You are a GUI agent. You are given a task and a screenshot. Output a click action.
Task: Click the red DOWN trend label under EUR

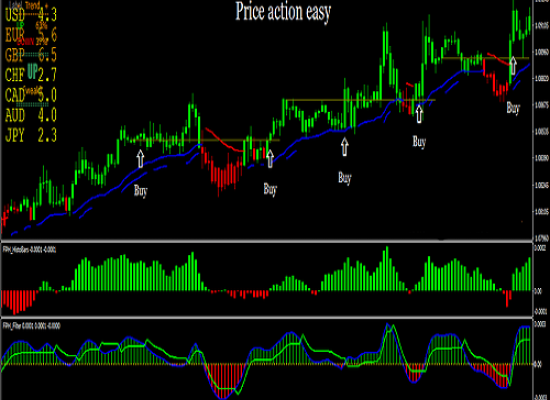point(25,42)
